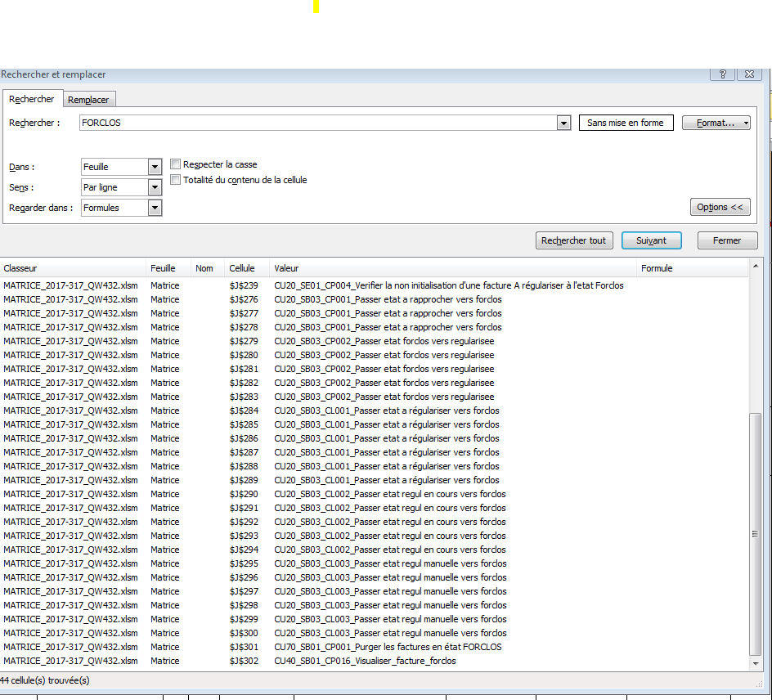Switch to the Remplacer tab

[88, 100]
